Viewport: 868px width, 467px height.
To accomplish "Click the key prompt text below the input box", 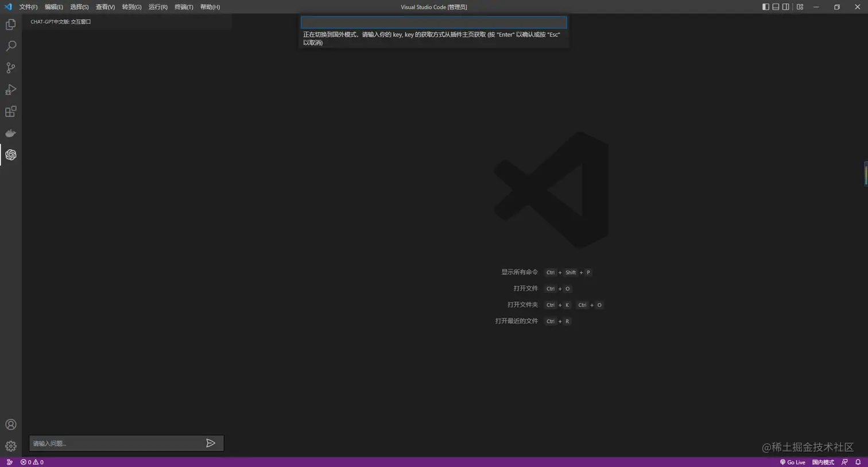I will point(432,38).
